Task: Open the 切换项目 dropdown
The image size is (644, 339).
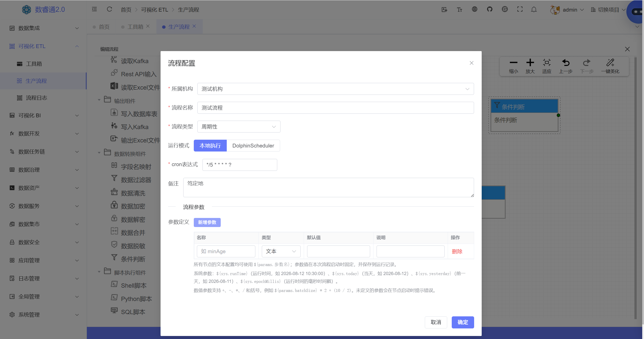Action: pos(608,10)
